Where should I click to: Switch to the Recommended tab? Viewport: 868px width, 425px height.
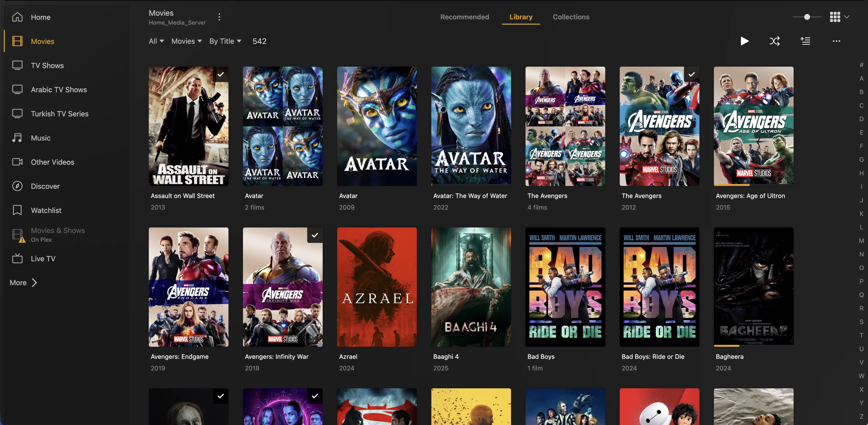coord(464,17)
